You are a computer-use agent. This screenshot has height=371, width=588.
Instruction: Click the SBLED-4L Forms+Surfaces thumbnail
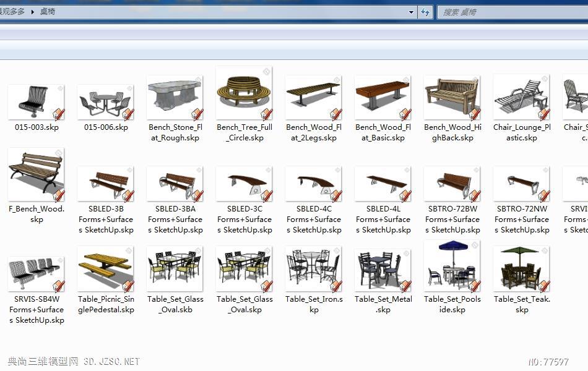click(383, 184)
